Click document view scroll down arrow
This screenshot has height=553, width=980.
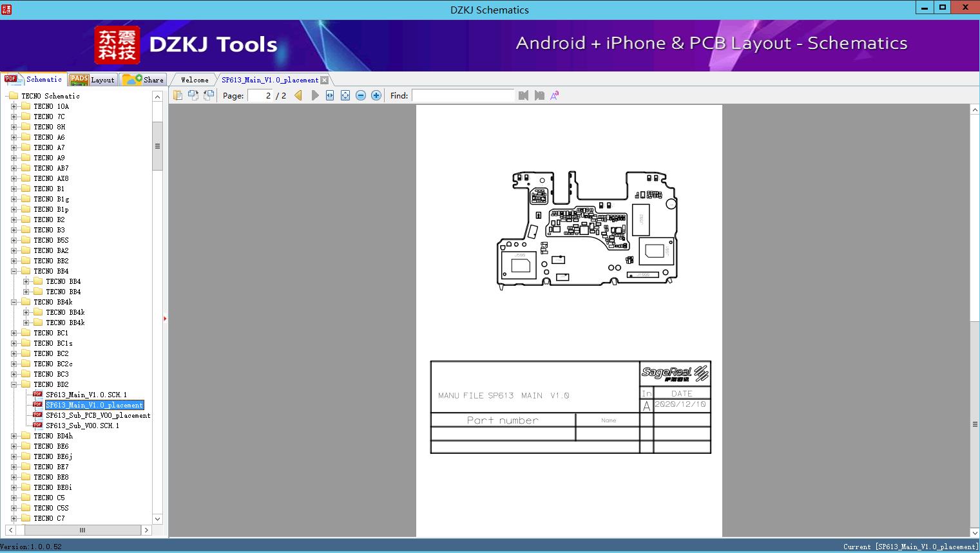tap(975, 532)
